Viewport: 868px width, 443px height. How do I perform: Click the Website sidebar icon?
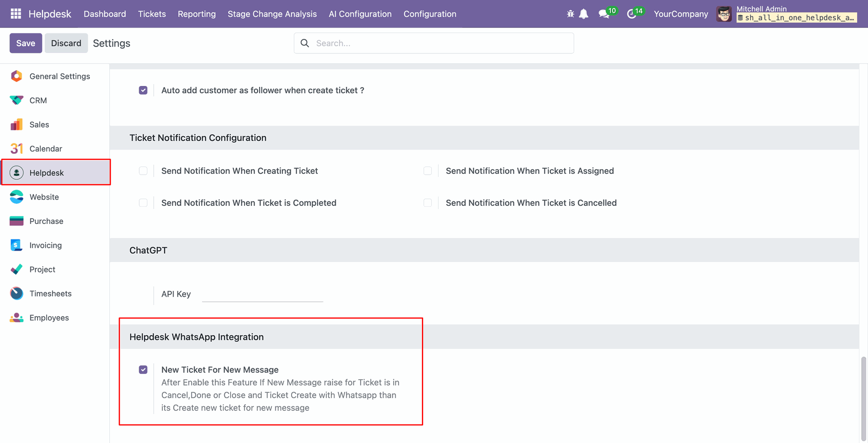17,197
